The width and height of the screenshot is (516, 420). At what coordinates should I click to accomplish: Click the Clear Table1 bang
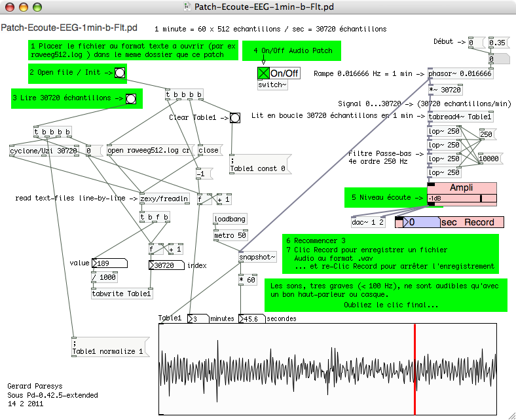235,117
